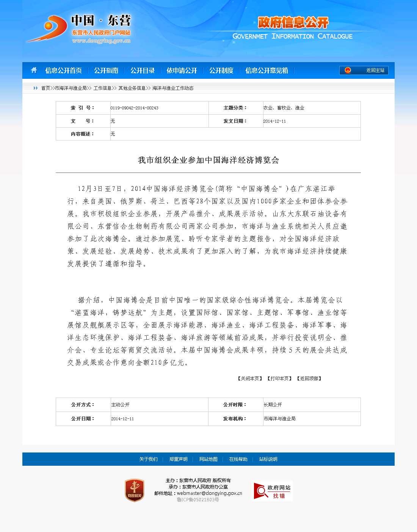
Task: Click 打印本页 link
Action: [279, 379]
